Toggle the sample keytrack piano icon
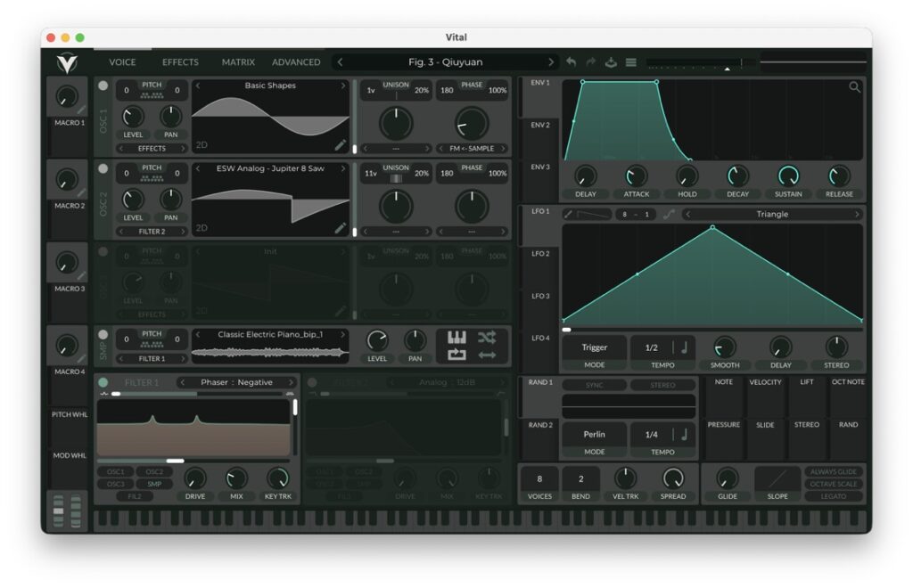 tap(456, 338)
